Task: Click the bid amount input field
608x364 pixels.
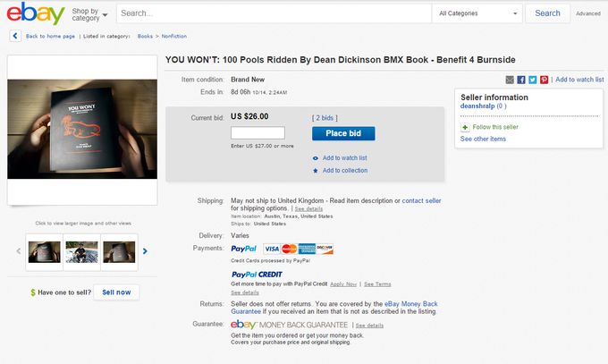Action: pyautogui.click(x=258, y=133)
